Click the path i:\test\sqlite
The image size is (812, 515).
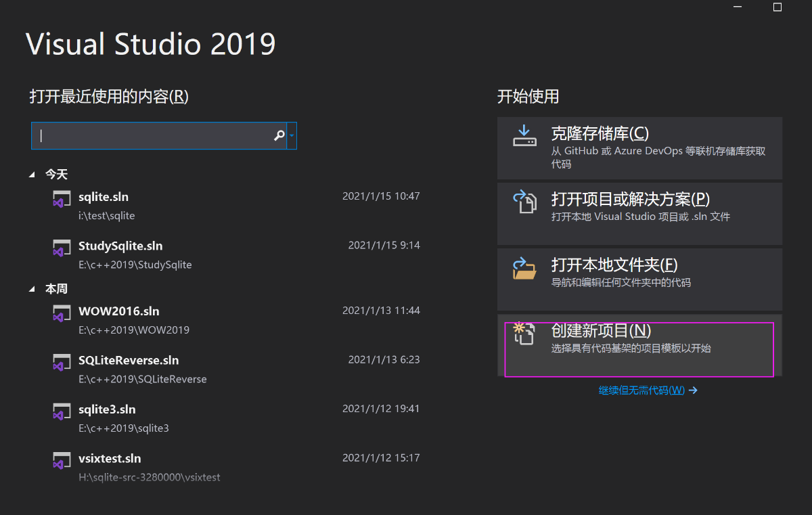107,216
